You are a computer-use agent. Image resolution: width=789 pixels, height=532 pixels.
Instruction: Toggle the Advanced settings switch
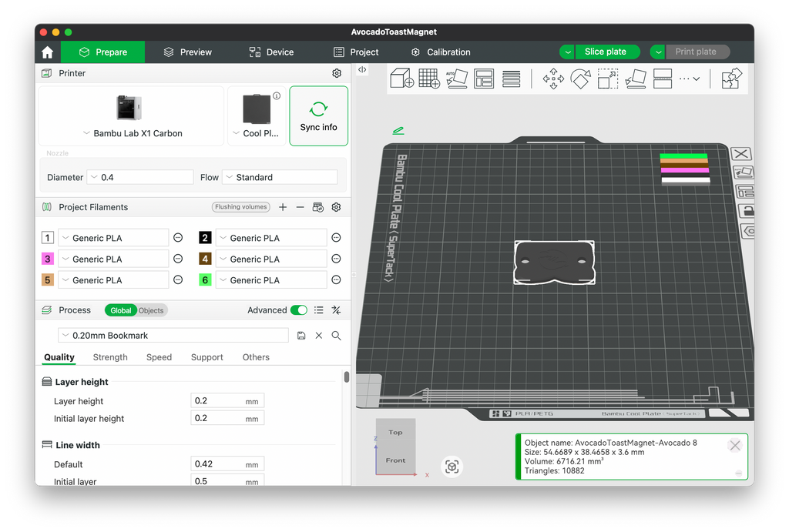(299, 310)
